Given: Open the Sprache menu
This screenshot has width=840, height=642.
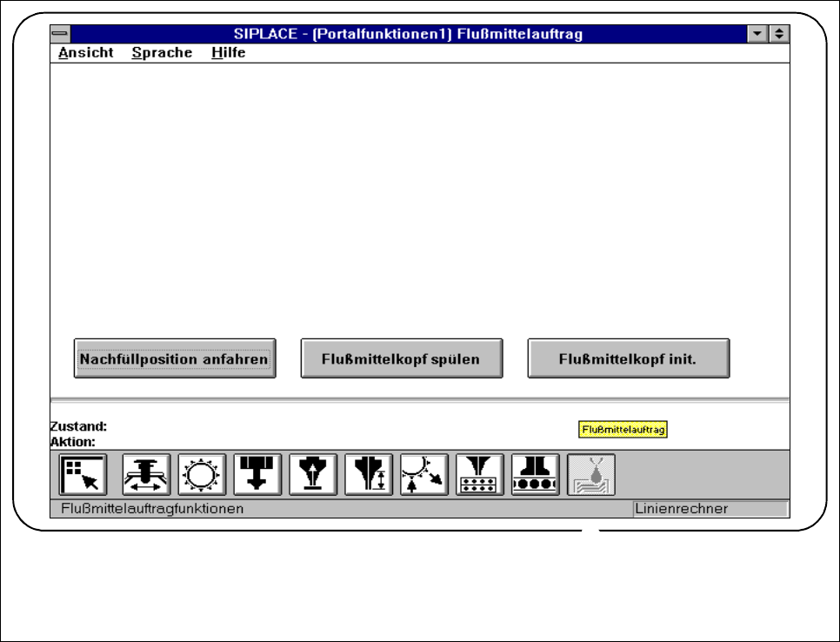Looking at the screenshot, I should tap(162, 52).
